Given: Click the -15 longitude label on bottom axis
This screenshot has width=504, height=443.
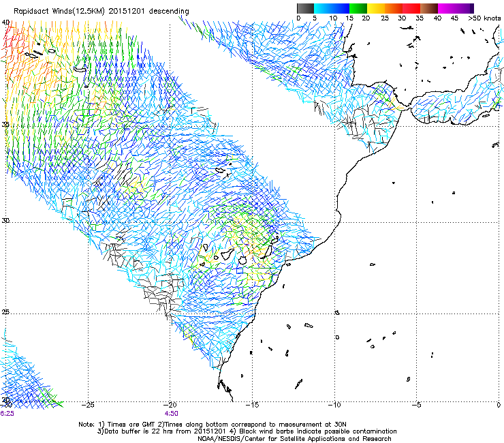Looking at the screenshot, I should tap(252, 405).
